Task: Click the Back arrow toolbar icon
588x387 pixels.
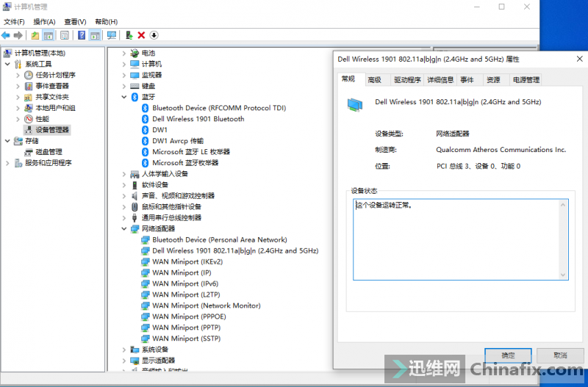Action: click(x=6, y=35)
